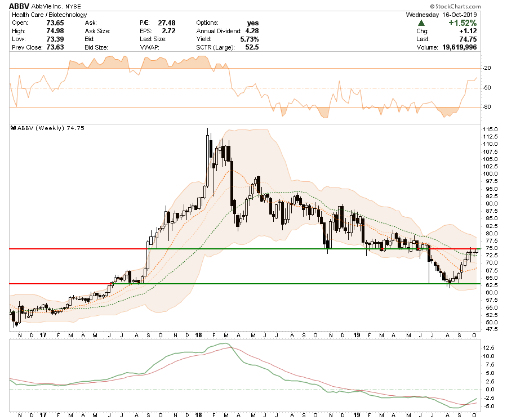Click the Low value 73.39
Image resolution: width=507 pixels, height=420 pixels.
55,39
